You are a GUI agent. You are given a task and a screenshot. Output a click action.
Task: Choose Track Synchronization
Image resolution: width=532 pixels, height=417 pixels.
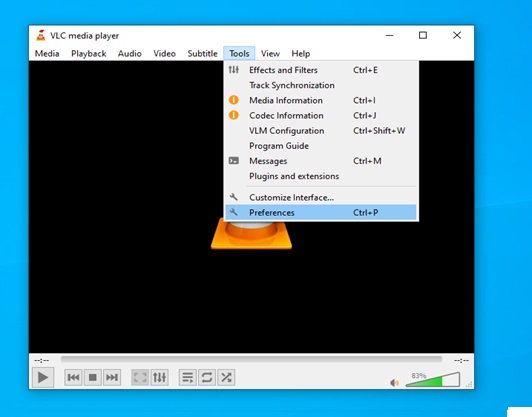point(321,85)
